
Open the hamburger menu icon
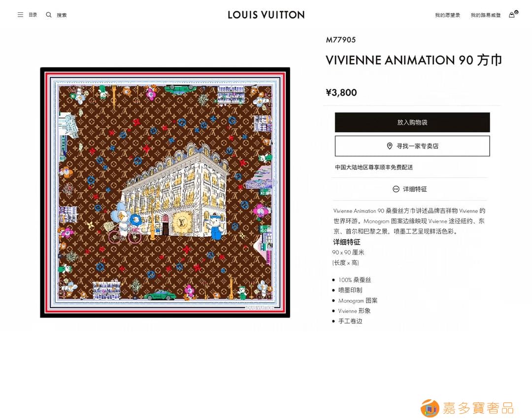tap(20, 15)
